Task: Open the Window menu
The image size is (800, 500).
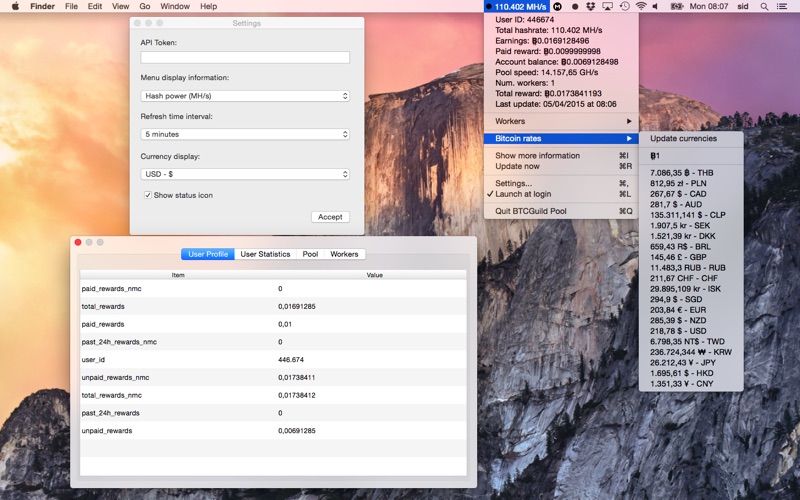Action: pyautogui.click(x=175, y=6)
